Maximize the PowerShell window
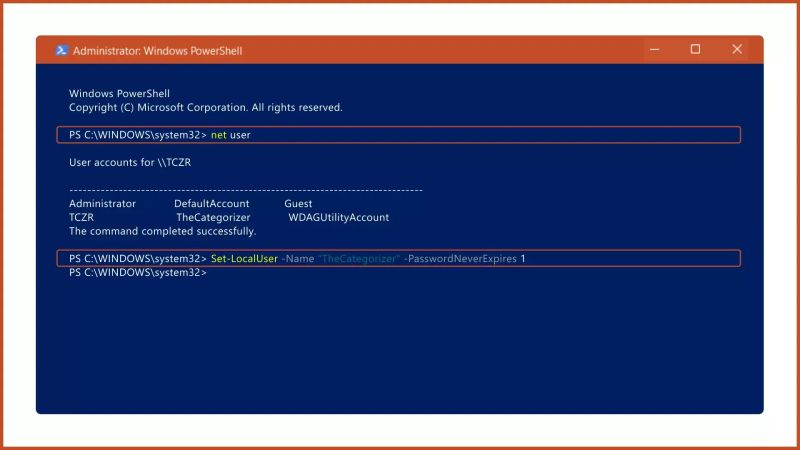This screenshot has height=450, width=800. coord(695,49)
